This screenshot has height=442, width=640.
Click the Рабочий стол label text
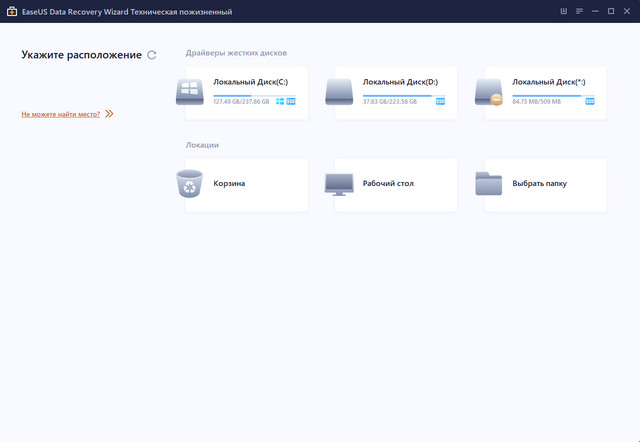coord(388,184)
